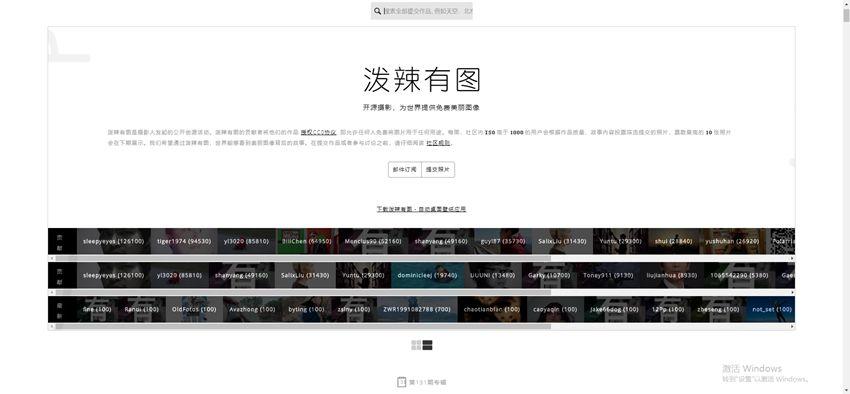This screenshot has width=850, height=394.
Task: Open contributor liujianhua (8930)
Action: coord(672,275)
